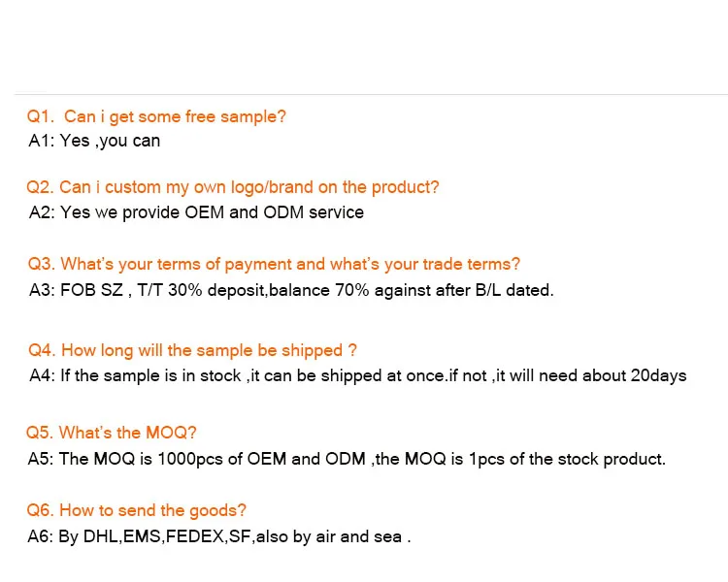
Task: Click the A5 answer line about MOQ quantities
Action: tap(347, 459)
